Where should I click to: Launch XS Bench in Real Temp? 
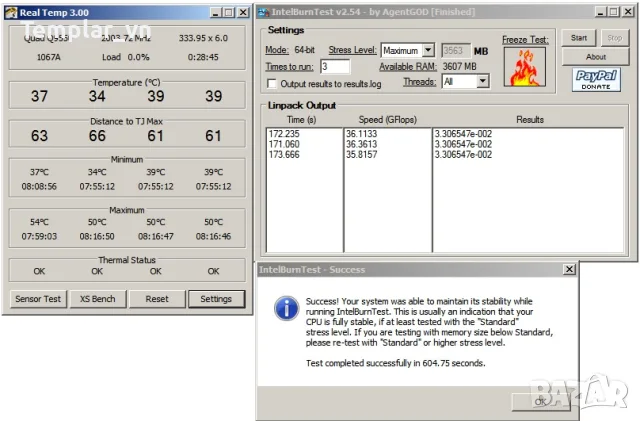[98, 299]
